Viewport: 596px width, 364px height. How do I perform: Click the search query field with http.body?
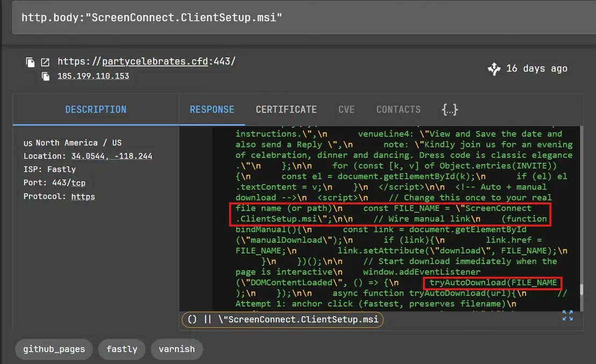pos(304,18)
